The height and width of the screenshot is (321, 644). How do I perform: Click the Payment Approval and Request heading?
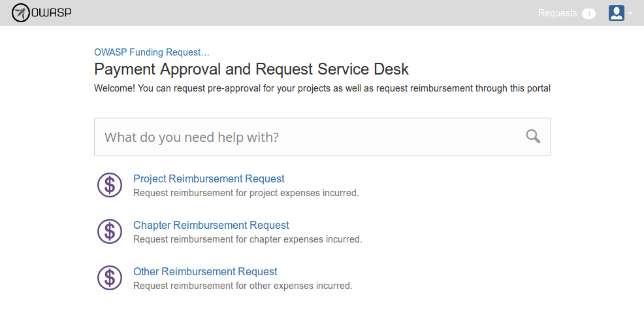pos(251,69)
